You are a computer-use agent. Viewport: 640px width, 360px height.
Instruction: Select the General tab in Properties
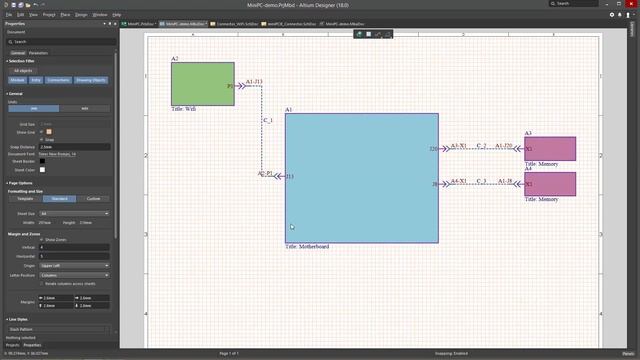pyautogui.click(x=18, y=53)
